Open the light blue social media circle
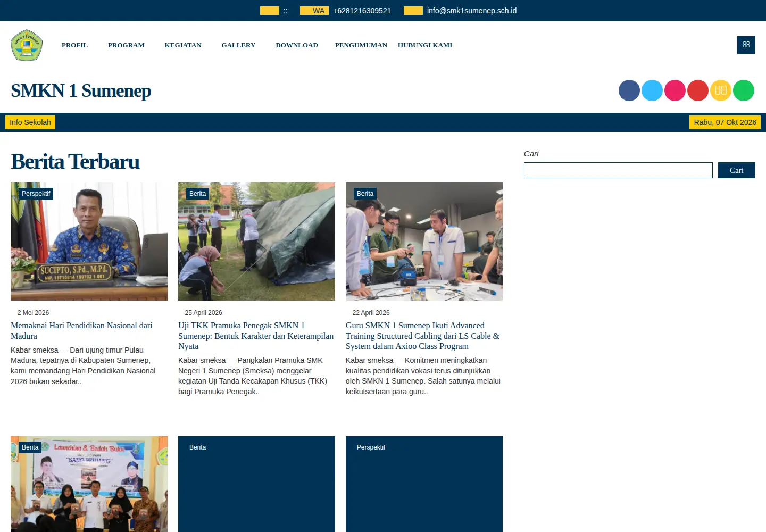 click(x=652, y=90)
